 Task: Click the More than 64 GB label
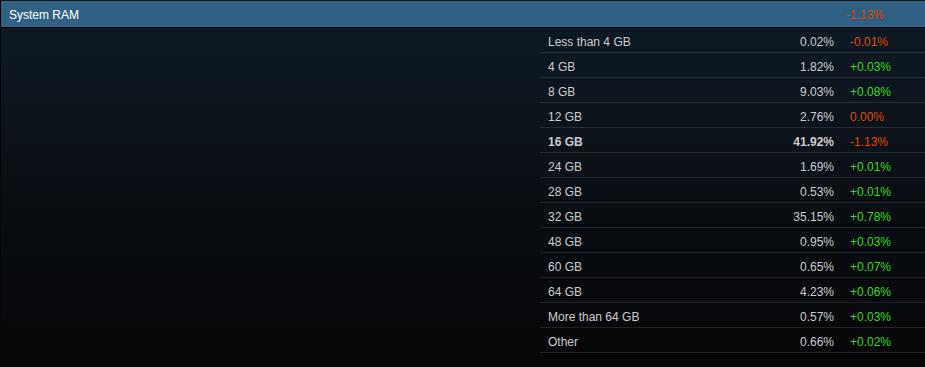[593, 317]
